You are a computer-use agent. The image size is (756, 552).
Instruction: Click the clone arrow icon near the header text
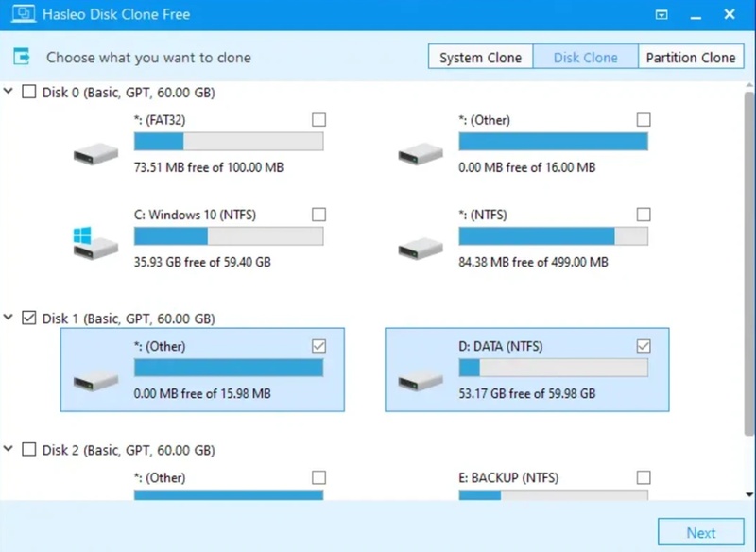point(21,57)
